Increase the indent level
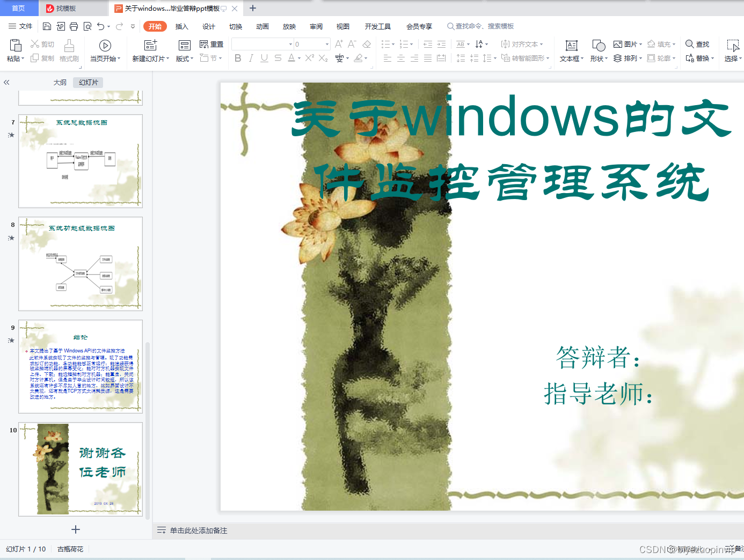This screenshot has height=560, width=744. (x=441, y=44)
